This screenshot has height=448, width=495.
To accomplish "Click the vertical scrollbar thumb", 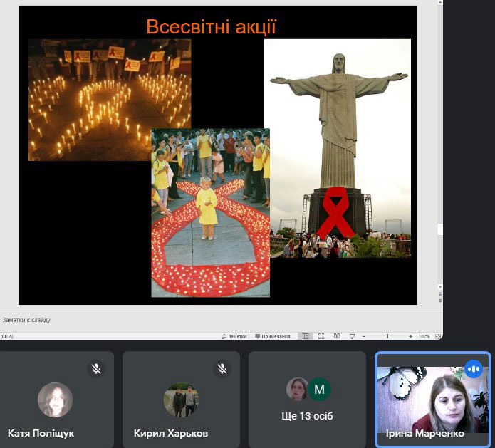I will [x=439, y=229].
